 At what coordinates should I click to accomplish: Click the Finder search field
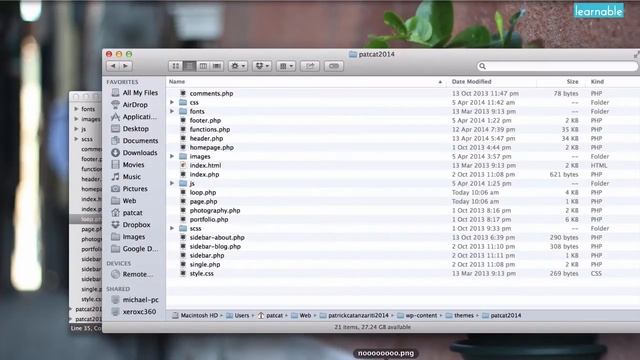[557, 66]
